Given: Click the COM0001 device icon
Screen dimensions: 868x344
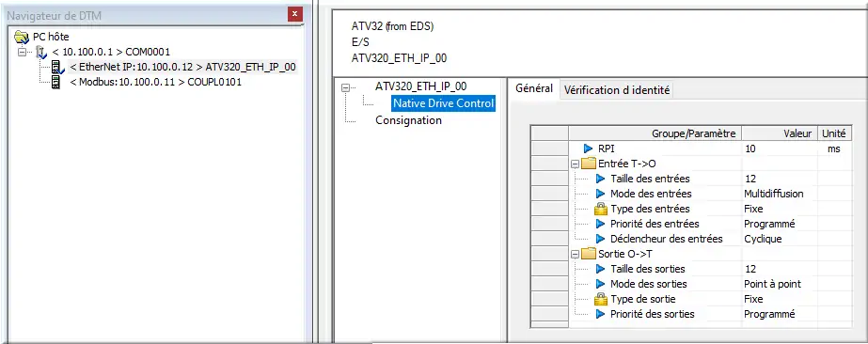Looking at the screenshot, I should (x=41, y=52).
